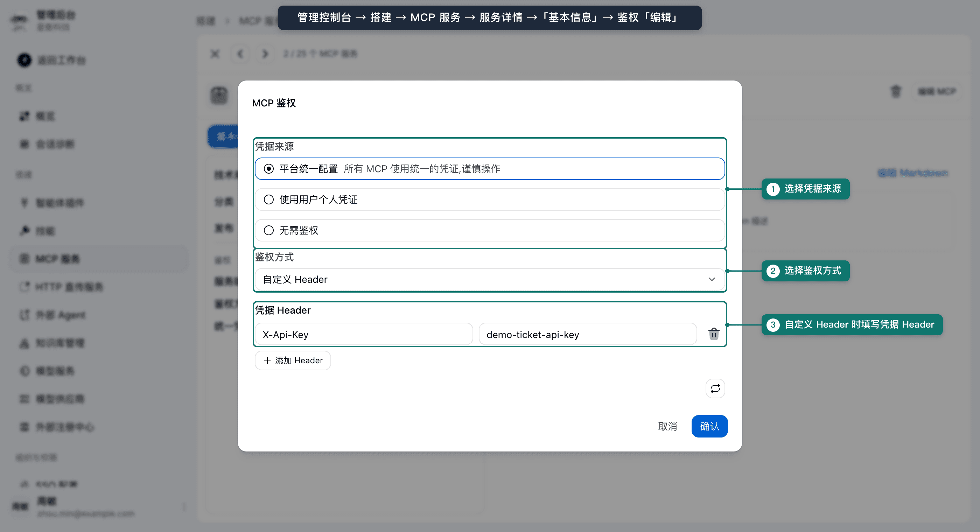This screenshot has width=980, height=532.
Task: Open the user account three-dot menu at sidebar bottom
Action: [184, 506]
